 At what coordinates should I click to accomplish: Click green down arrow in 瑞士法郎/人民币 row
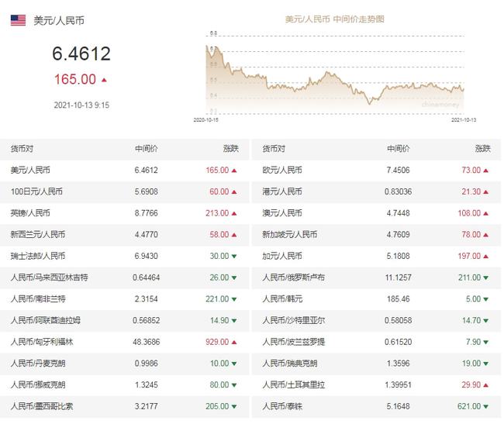(x=234, y=257)
